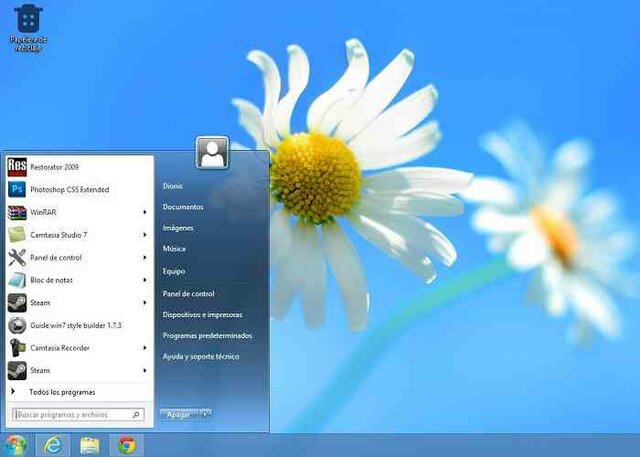The width and height of the screenshot is (640, 457).
Task: Click the Steam icon above Todos los programas
Action: pos(17,370)
